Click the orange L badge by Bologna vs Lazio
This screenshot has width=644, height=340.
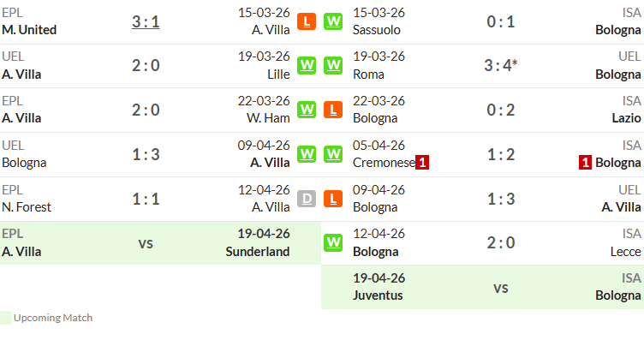[x=332, y=110]
